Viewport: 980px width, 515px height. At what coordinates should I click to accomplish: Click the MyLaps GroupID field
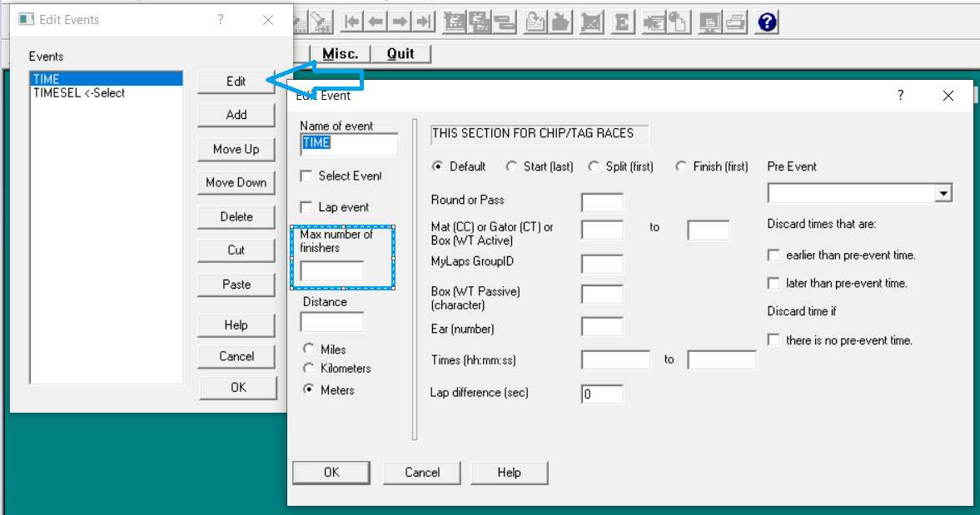coord(602,264)
